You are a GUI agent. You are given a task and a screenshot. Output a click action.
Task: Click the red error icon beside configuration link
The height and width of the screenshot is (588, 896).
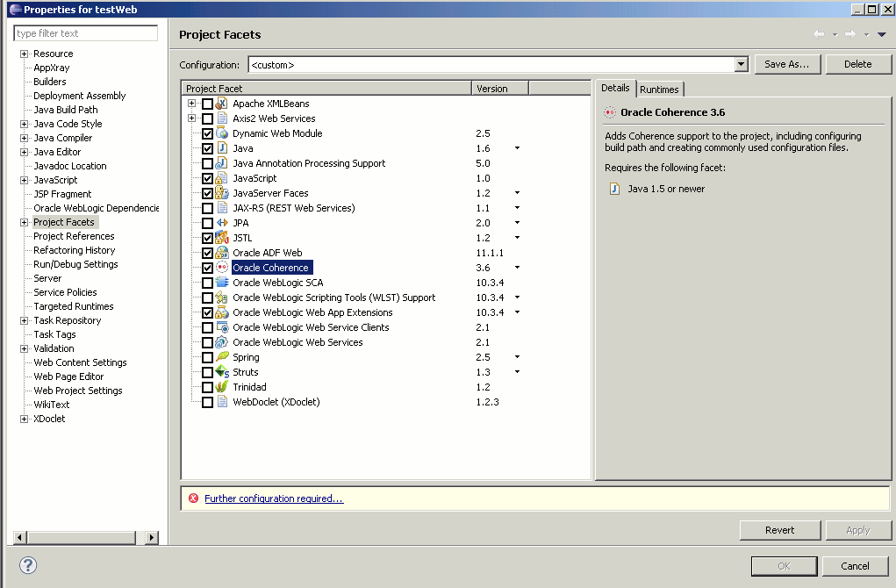194,498
